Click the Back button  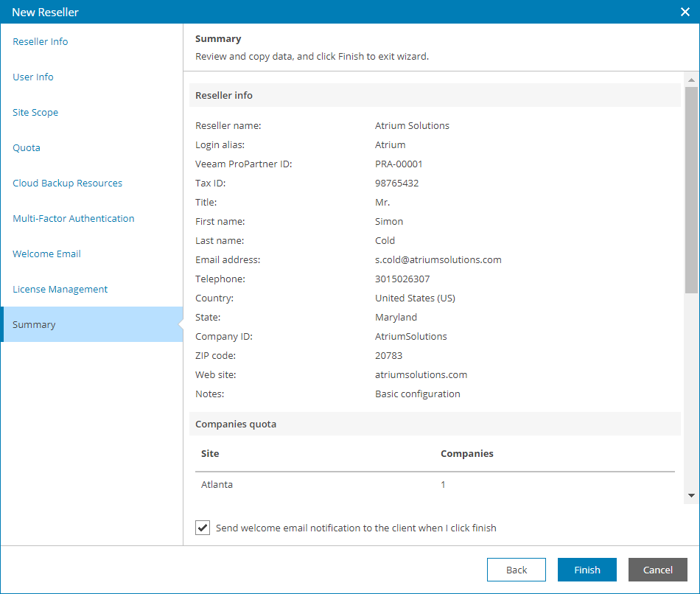coord(517,570)
